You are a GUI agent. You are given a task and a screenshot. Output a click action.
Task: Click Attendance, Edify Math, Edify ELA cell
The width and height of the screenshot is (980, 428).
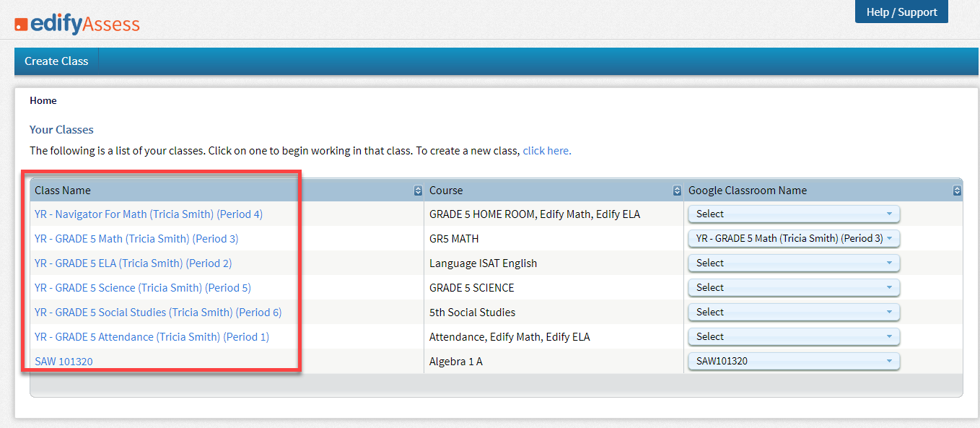[x=554, y=336]
